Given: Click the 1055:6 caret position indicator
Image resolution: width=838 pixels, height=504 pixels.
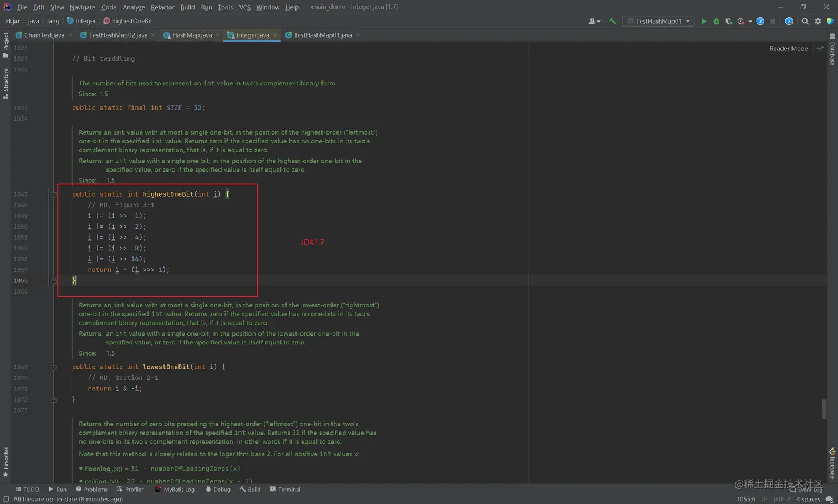Looking at the screenshot, I should click(745, 500).
